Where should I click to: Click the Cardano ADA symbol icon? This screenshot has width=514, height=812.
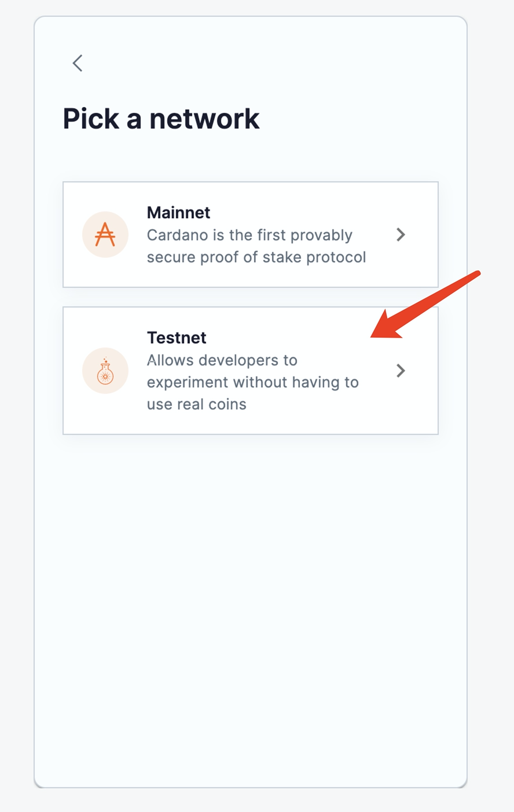[105, 235]
